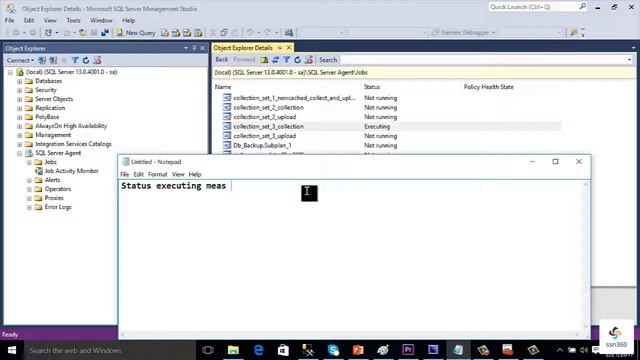Expand the Management node
This screenshot has height=360, width=640.
pos(19,135)
